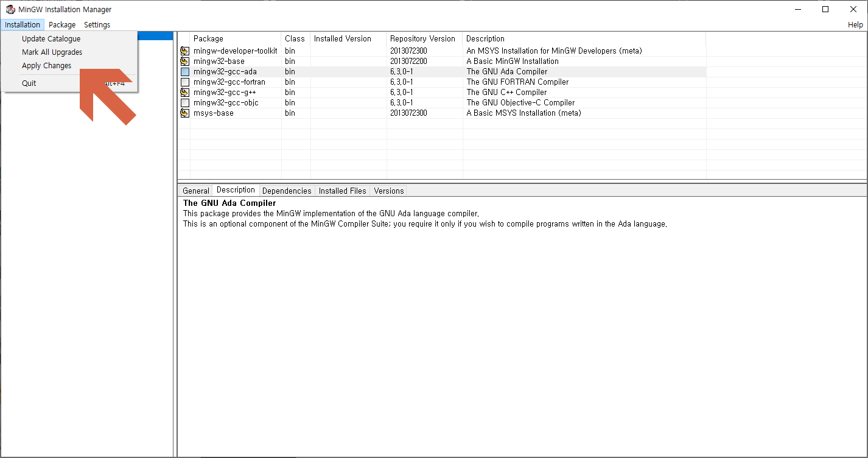The width and height of the screenshot is (868, 458).
Task: Open the Installation menu
Action: pos(23,25)
